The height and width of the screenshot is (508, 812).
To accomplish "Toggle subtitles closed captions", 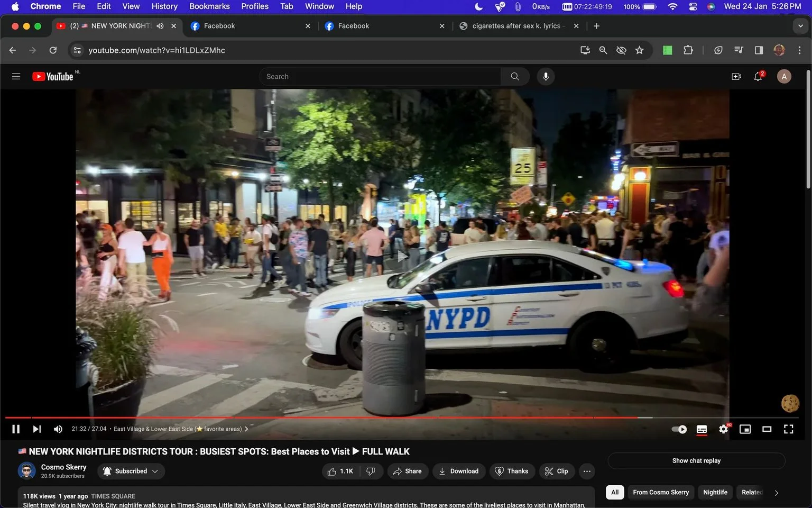I will click(702, 429).
